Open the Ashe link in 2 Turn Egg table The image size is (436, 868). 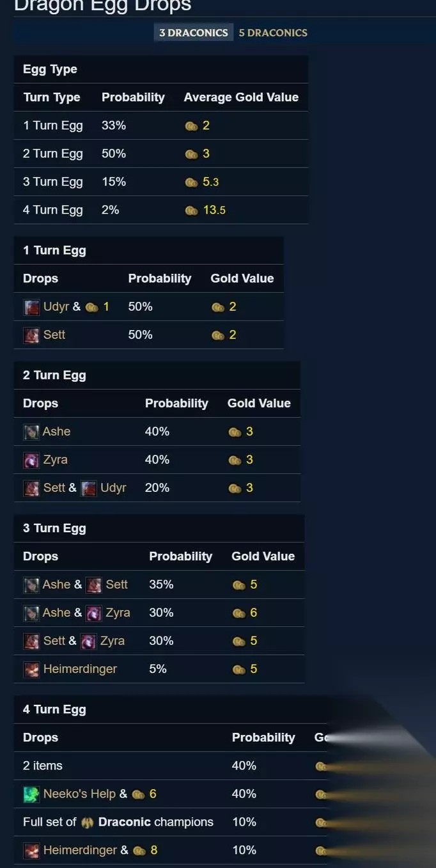(56, 432)
